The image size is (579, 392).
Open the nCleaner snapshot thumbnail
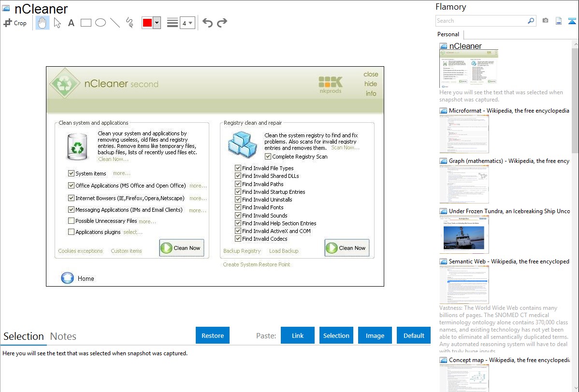click(469, 68)
